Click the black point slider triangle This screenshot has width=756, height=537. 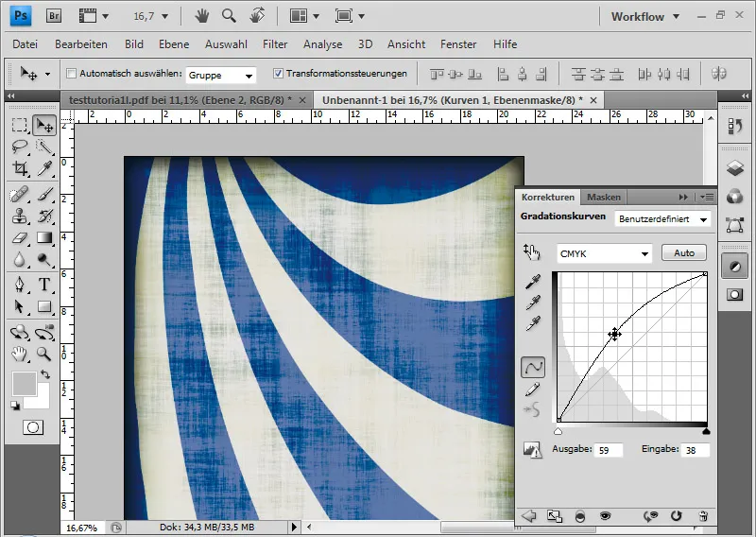tap(706, 431)
